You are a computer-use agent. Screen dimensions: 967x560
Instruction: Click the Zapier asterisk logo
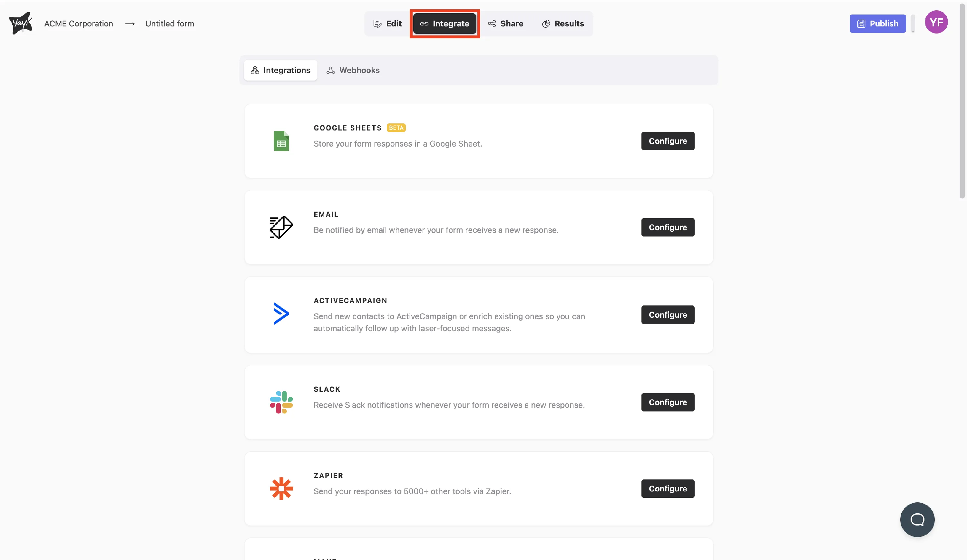[281, 488]
